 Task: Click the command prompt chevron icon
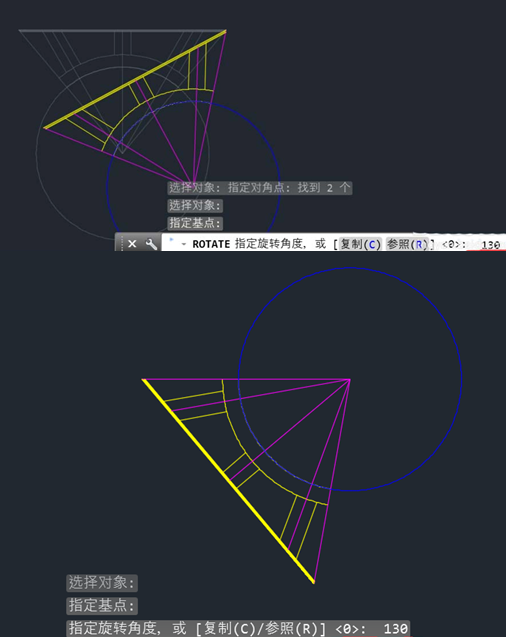[x=171, y=240]
